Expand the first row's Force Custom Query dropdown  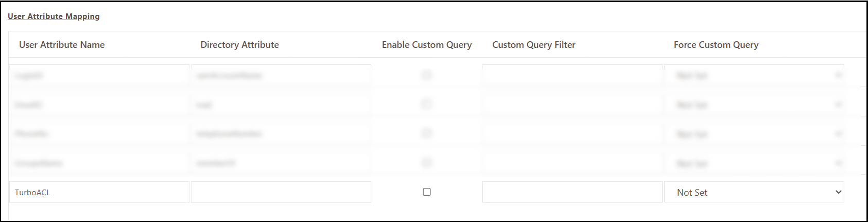tap(754, 75)
